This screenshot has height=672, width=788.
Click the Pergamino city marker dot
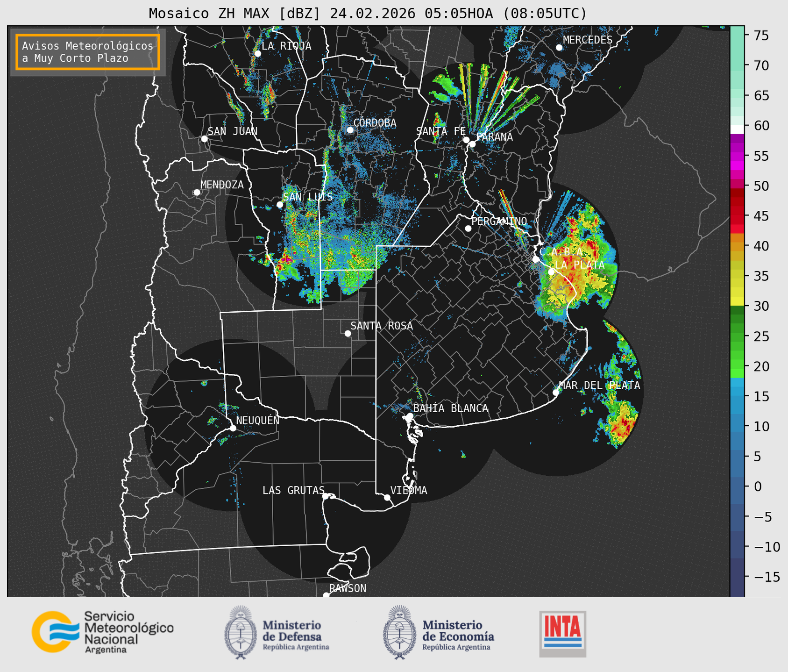click(468, 229)
